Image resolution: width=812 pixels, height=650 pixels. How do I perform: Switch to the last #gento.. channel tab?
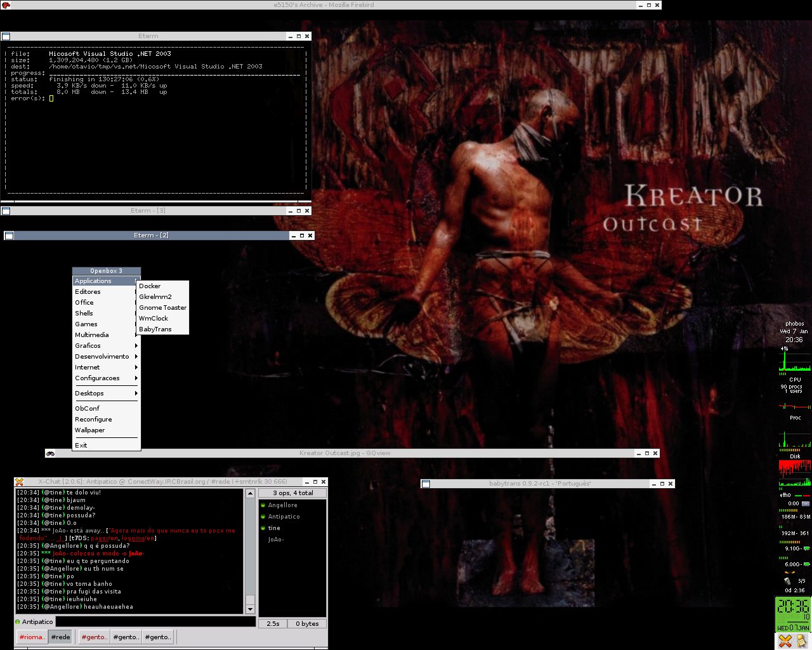click(x=157, y=637)
